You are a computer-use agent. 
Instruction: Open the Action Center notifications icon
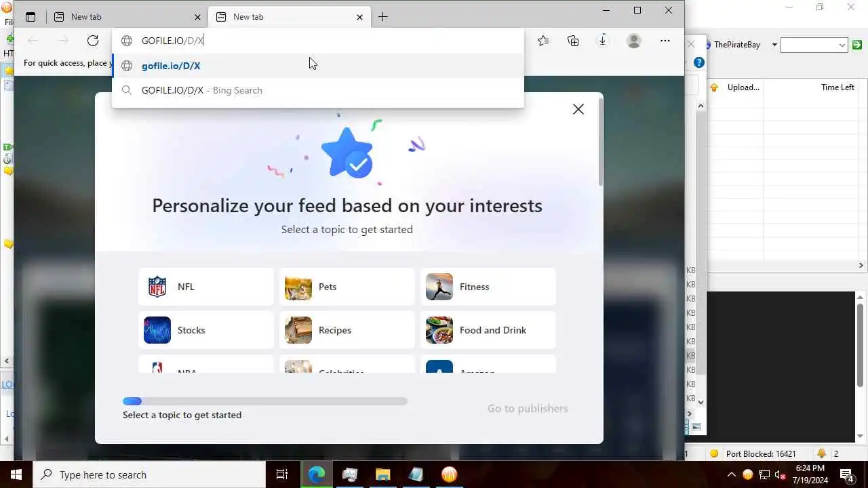click(847, 474)
